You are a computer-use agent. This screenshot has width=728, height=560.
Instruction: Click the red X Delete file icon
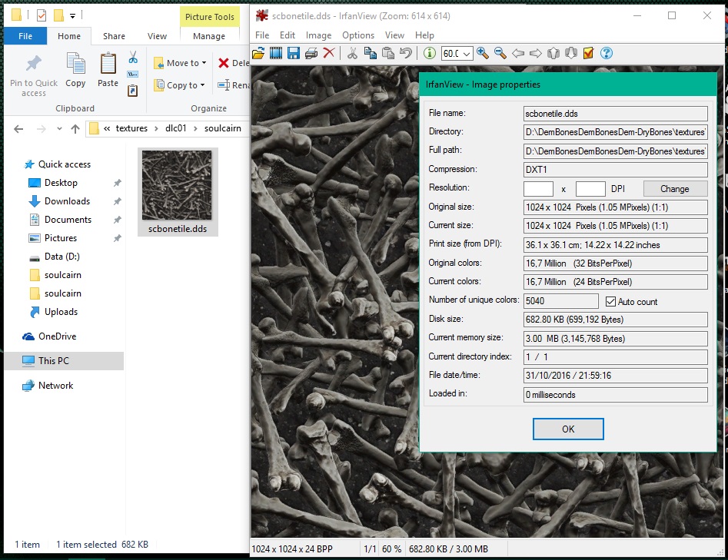tap(329, 53)
